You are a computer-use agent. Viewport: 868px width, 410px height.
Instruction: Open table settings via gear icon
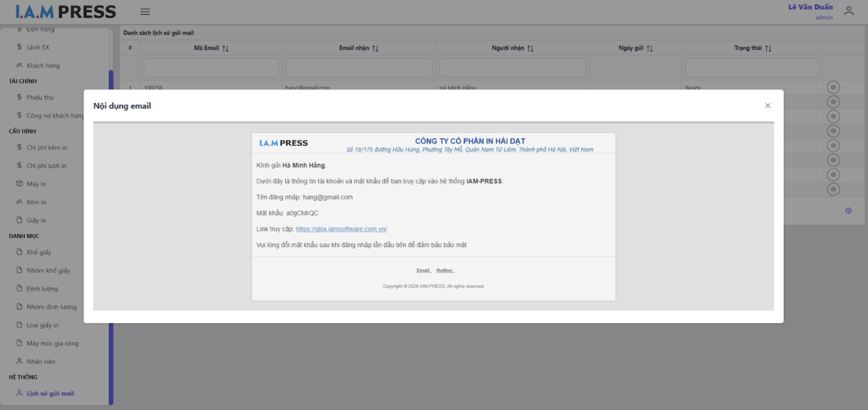(x=848, y=211)
